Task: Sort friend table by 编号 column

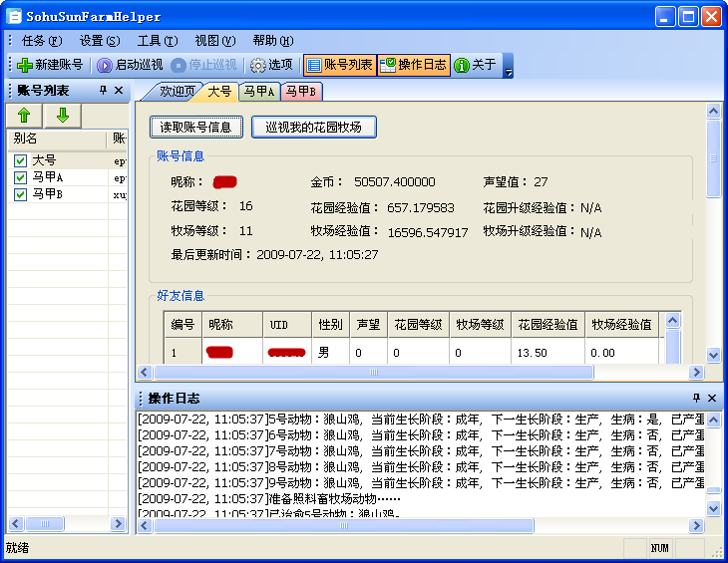Action: coord(182,324)
